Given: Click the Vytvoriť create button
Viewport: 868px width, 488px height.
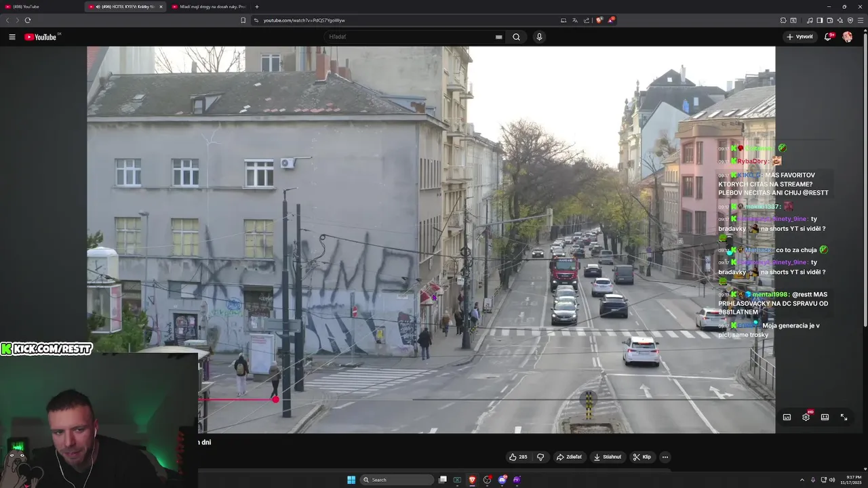Looking at the screenshot, I should point(800,37).
